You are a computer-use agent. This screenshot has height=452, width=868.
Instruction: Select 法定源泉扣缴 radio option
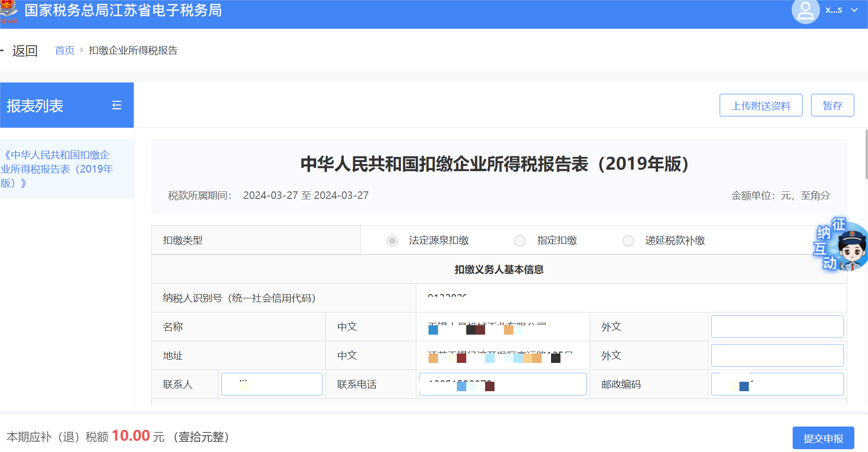[392, 241]
